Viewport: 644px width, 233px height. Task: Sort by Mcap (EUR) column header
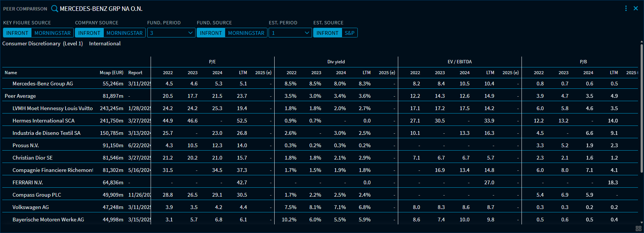[x=111, y=73]
